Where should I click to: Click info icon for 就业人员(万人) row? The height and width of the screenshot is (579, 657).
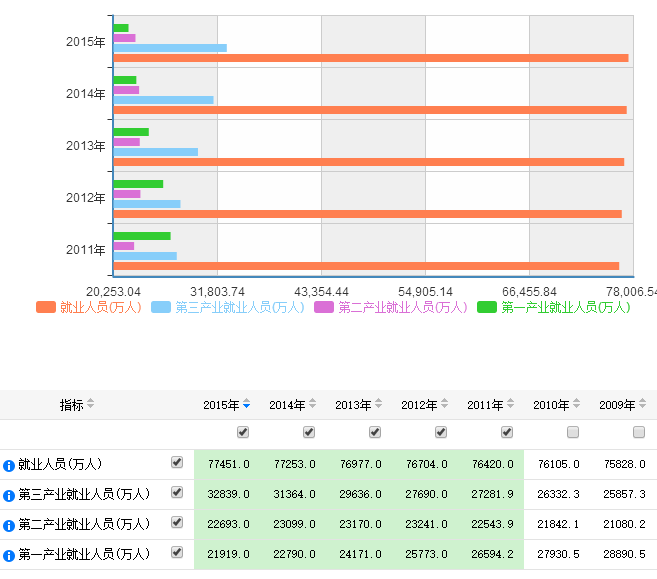click(x=9, y=465)
